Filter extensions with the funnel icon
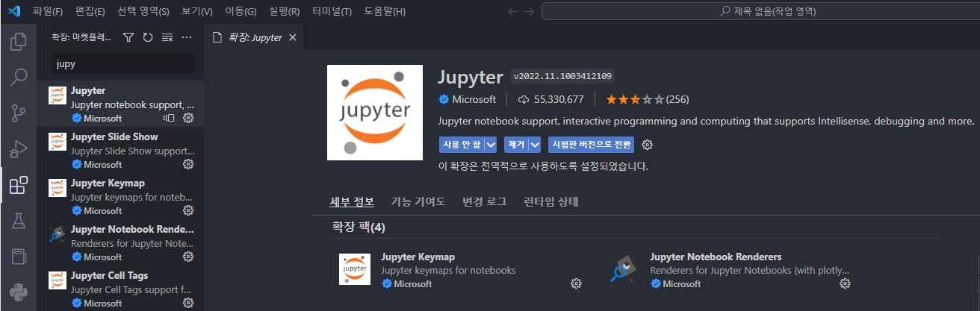 pos(128,37)
